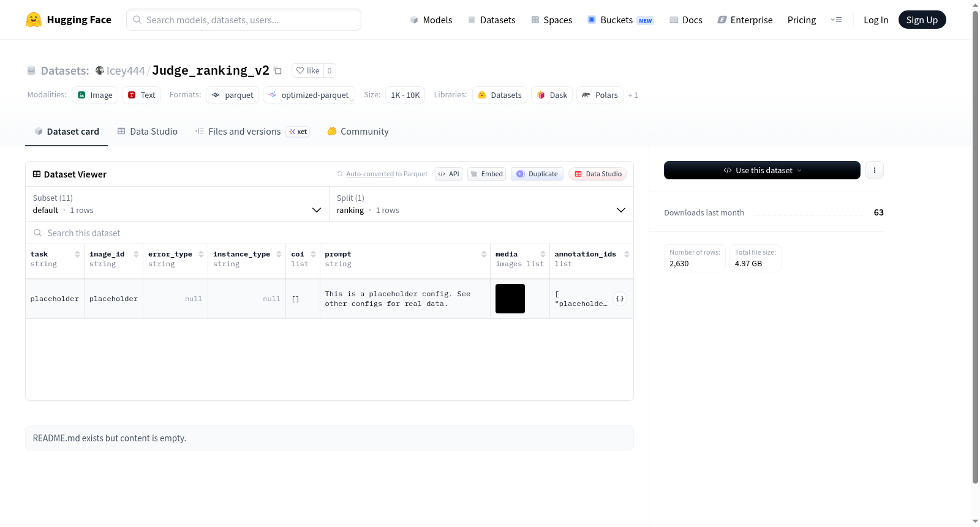Open the expand JSON braces icon in annotation_ids cell

click(x=620, y=299)
